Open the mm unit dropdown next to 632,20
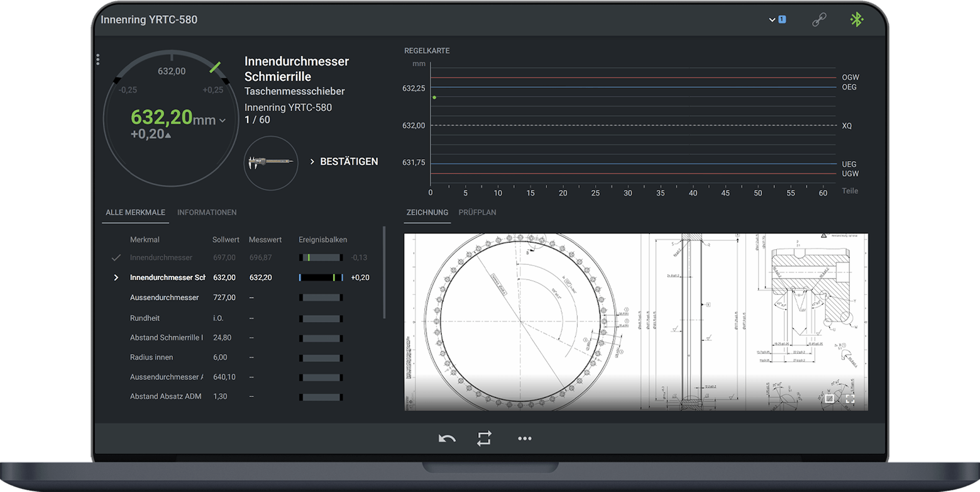The height and width of the screenshot is (492, 980). click(223, 121)
